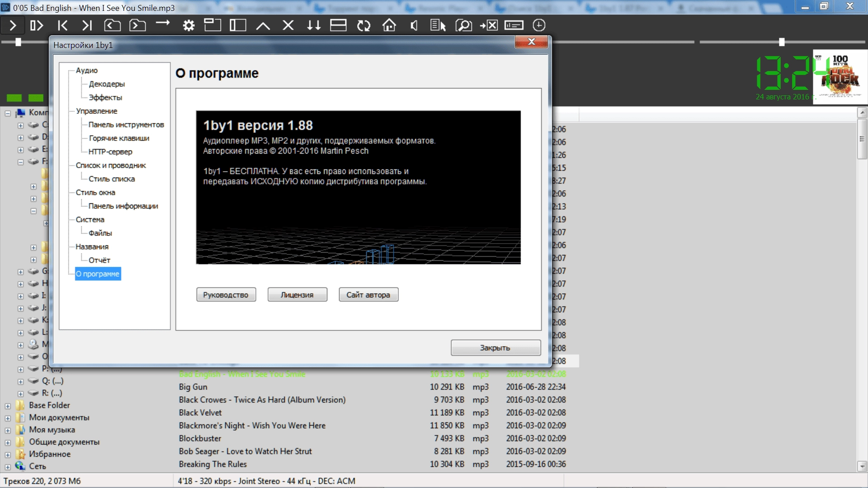This screenshot has height=488, width=868.
Task: Open Декодеры settings page
Action: [107, 84]
